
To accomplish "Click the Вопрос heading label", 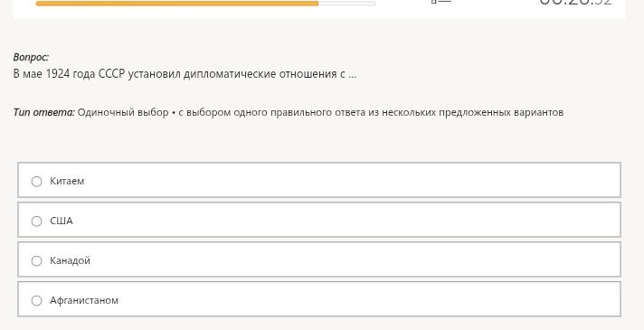I will pyautogui.click(x=31, y=57).
